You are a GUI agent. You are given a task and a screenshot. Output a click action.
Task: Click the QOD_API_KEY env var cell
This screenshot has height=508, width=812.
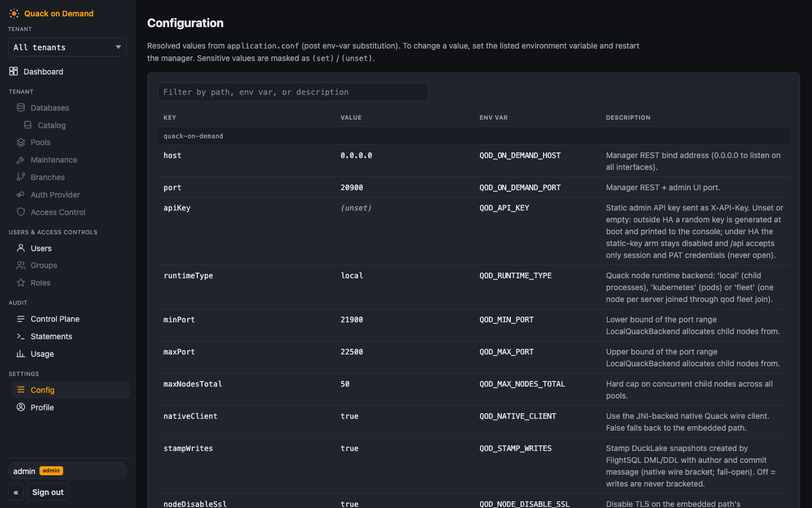point(504,208)
